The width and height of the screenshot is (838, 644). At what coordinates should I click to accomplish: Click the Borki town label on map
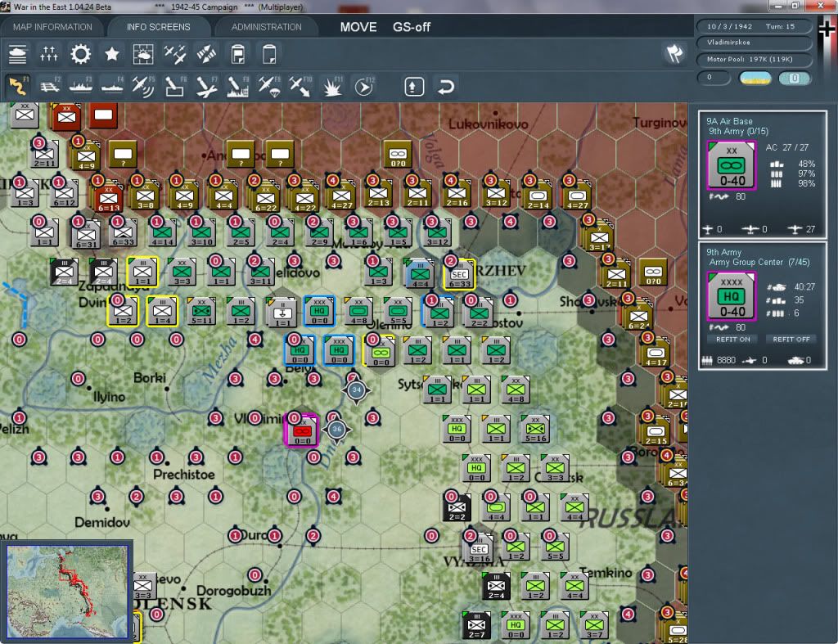(150, 378)
